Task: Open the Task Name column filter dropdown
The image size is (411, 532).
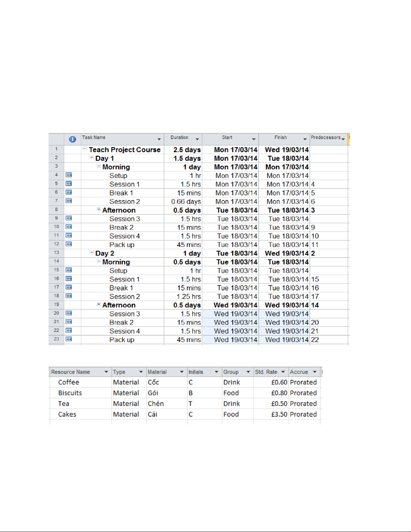Action: pyautogui.click(x=159, y=139)
